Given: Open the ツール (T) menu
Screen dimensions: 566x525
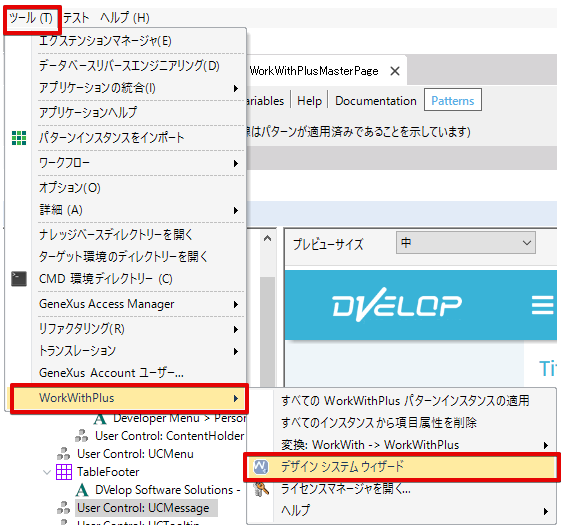Looking at the screenshot, I should pyautogui.click(x=31, y=18).
